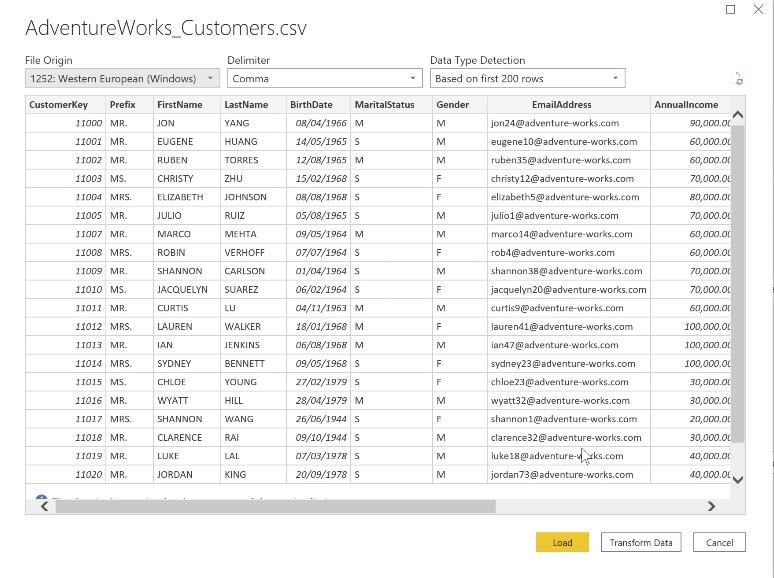This screenshot has width=774, height=578.
Task: Click customer key cell 11015
Action: point(65,382)
